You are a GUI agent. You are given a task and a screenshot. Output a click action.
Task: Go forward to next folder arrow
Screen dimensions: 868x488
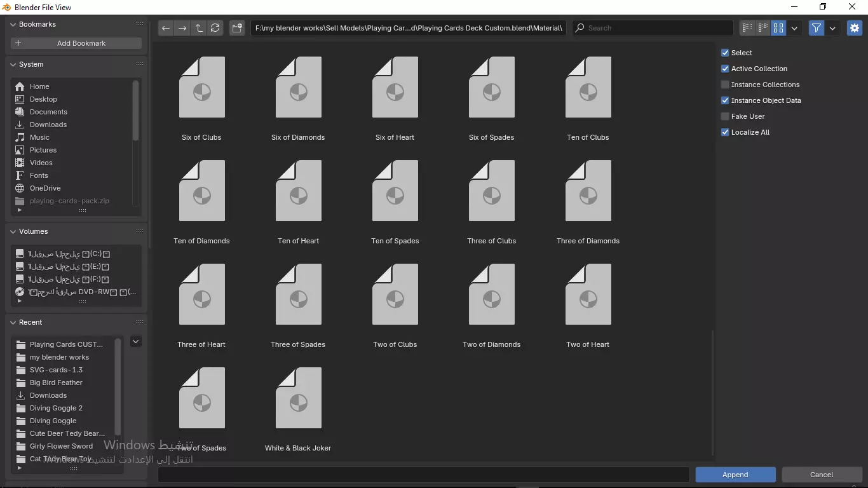pyautogui.click(x=182, y=28)
